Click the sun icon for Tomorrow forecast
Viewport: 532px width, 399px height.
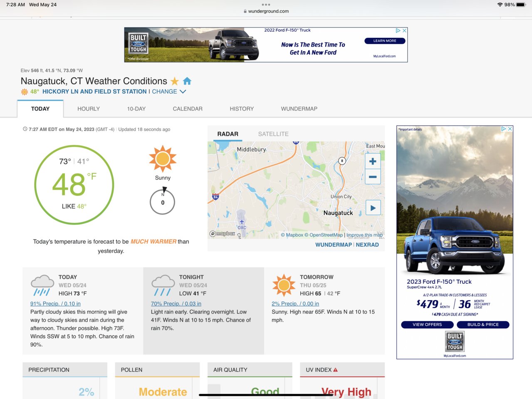pos(284,285)
